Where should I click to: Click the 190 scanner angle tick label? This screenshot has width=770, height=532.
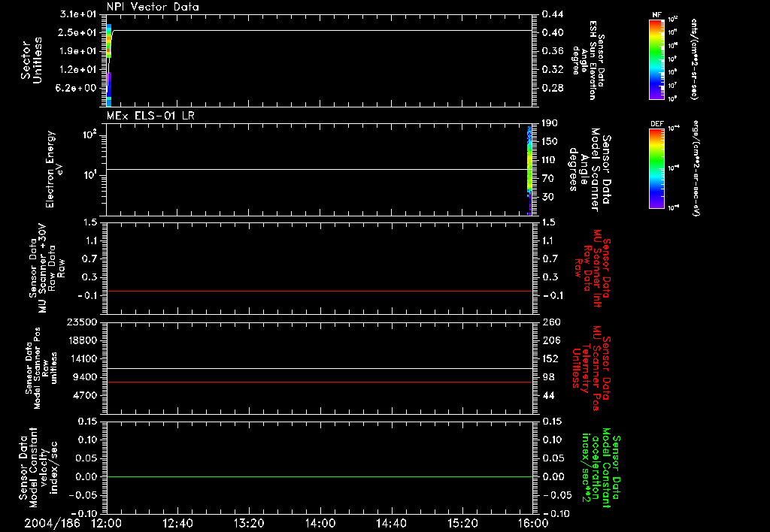(550, 122)
